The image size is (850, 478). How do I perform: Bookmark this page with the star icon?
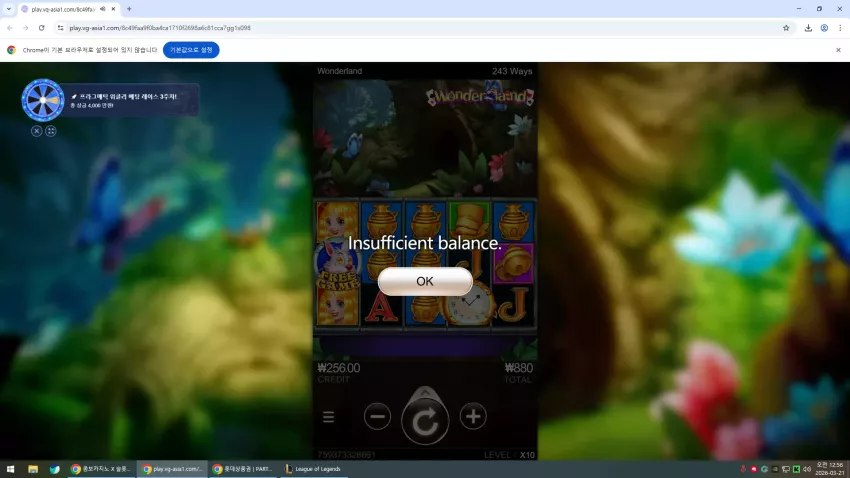[786, 28]
